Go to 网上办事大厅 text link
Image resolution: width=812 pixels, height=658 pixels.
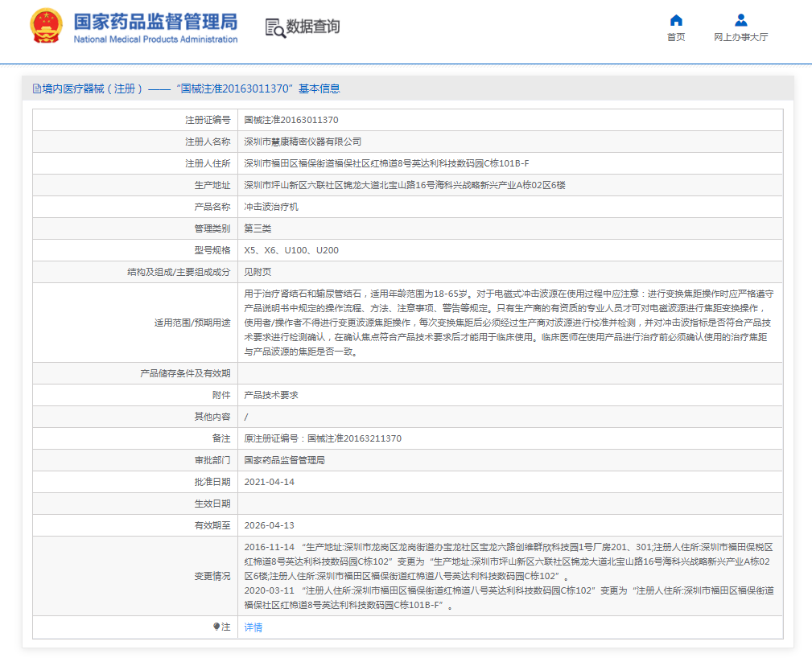click(x=740, y=37)
